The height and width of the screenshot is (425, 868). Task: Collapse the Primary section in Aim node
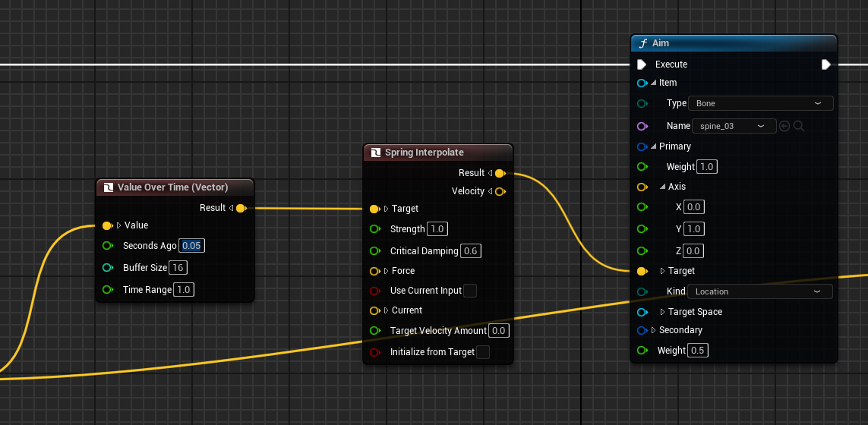(654, 146)
